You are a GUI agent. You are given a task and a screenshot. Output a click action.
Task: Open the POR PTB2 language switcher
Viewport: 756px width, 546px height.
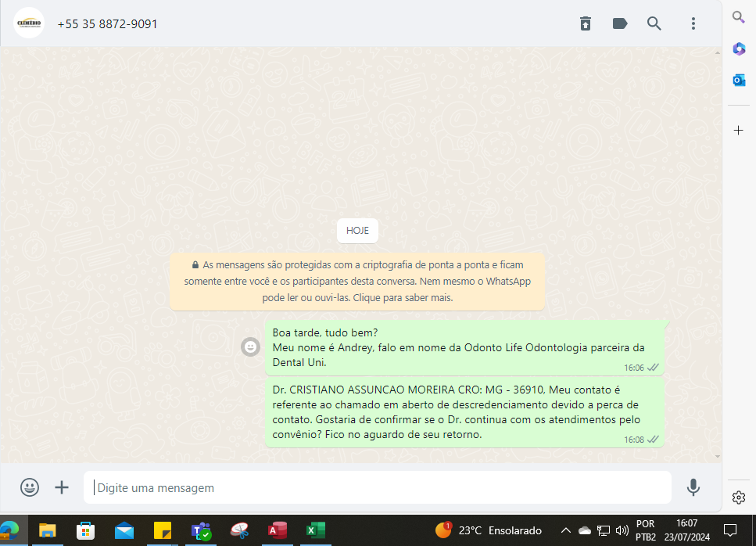[645, 530]
